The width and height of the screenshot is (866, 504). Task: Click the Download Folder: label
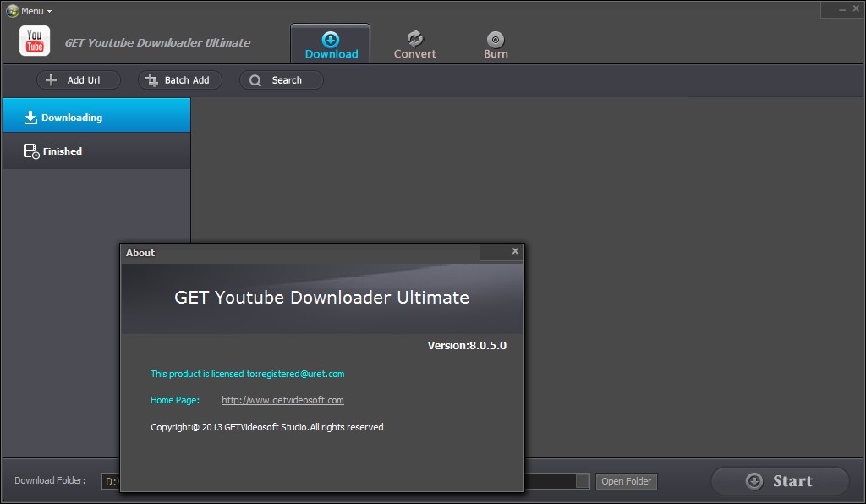coord(50,480)
